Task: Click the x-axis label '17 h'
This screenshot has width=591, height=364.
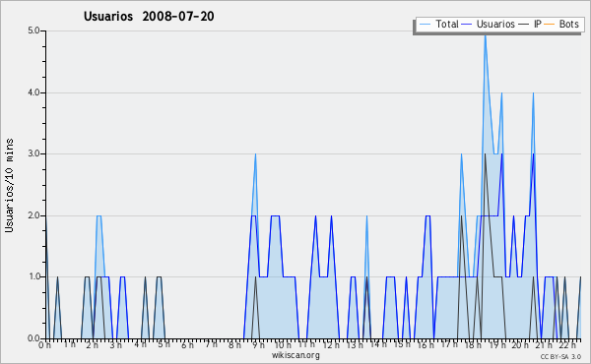Action: 450,344
